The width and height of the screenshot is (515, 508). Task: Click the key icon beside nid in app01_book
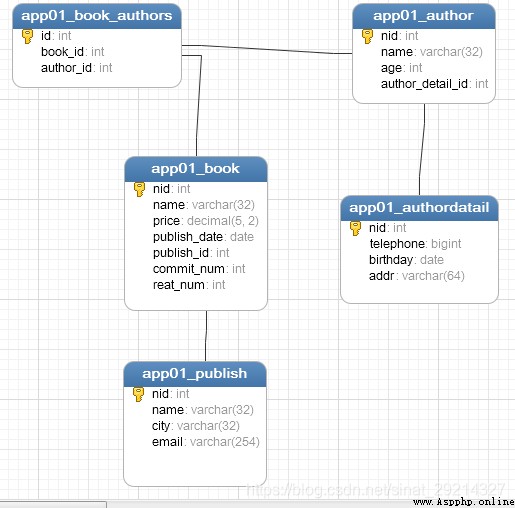point(139,189)
